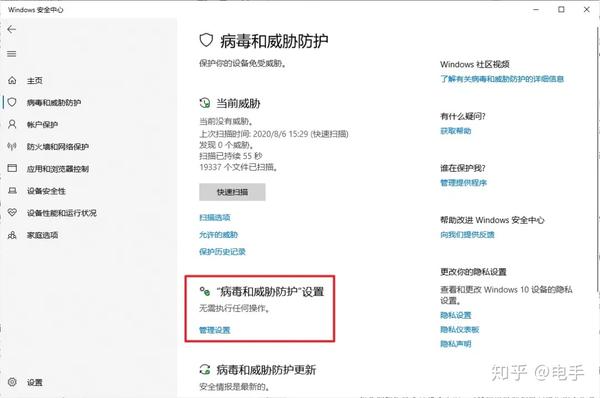Click the shield icon in sidebar
Screen dimensions: 600x398
click(12, 102)
